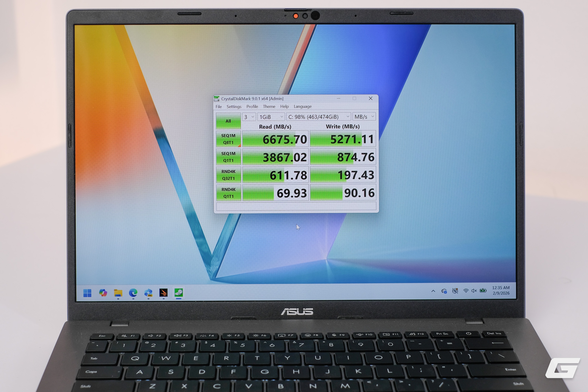
Task: Click the comment field below the results
Action: pyautogui.click(x=296, y=206)
